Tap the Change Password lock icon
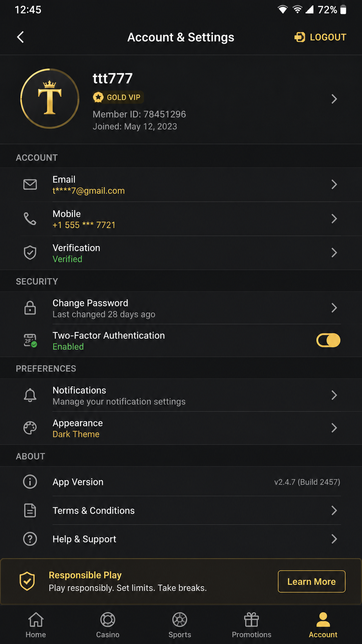 point(30,308)
